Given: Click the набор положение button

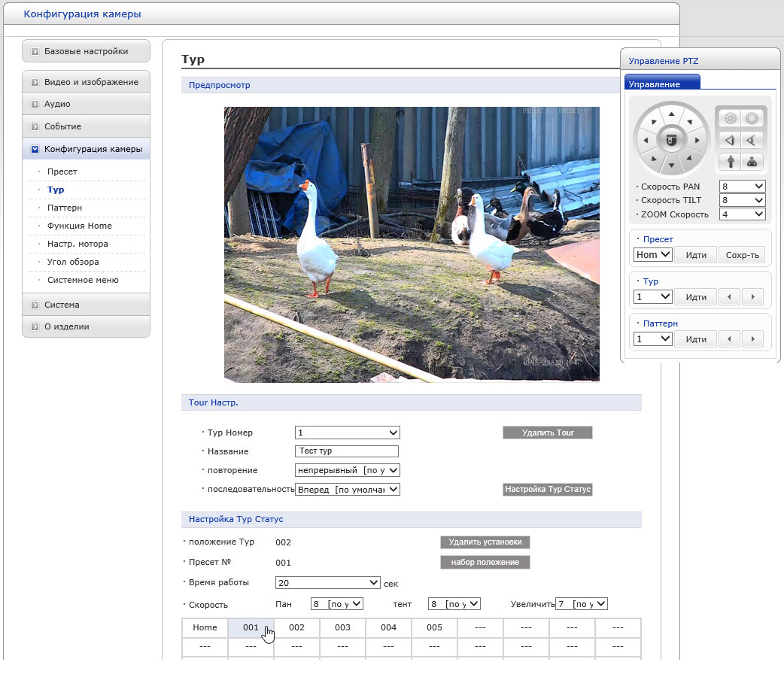Looking at the screenshot, I should [x=485, y=563].
